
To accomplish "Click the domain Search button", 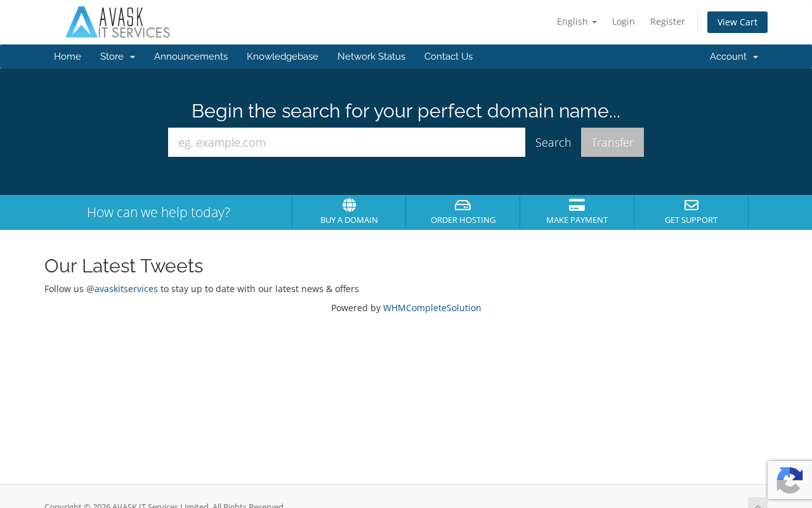I will click(553, 142).
